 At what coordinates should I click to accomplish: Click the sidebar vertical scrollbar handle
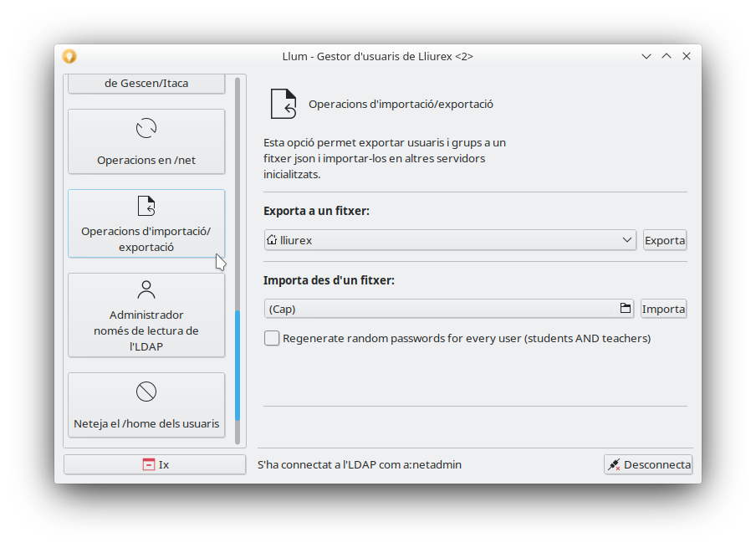pos(238,365)
